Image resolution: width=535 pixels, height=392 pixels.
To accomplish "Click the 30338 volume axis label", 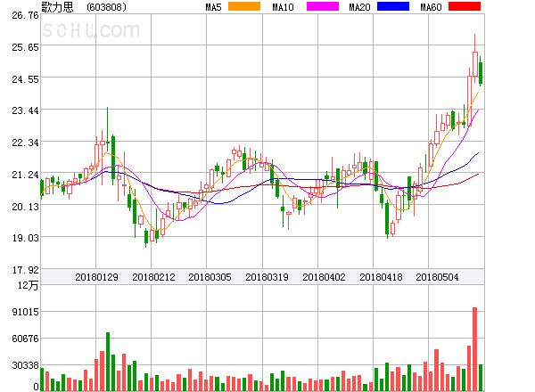I will pos(25,366).
